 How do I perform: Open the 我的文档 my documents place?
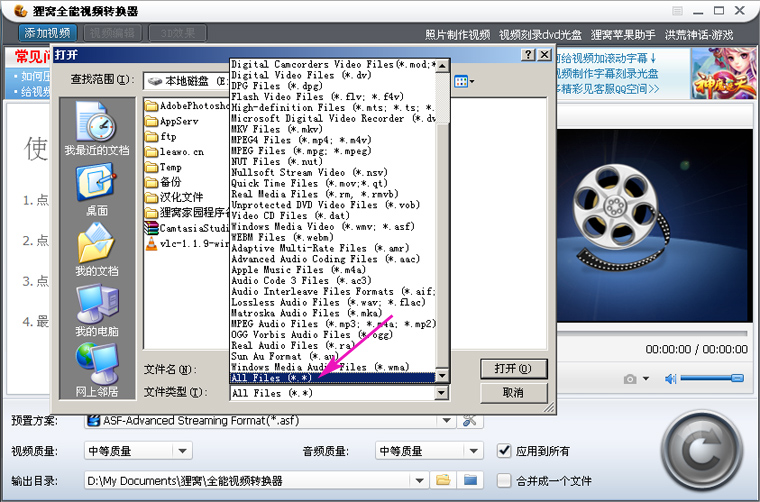tap(96, 250)
